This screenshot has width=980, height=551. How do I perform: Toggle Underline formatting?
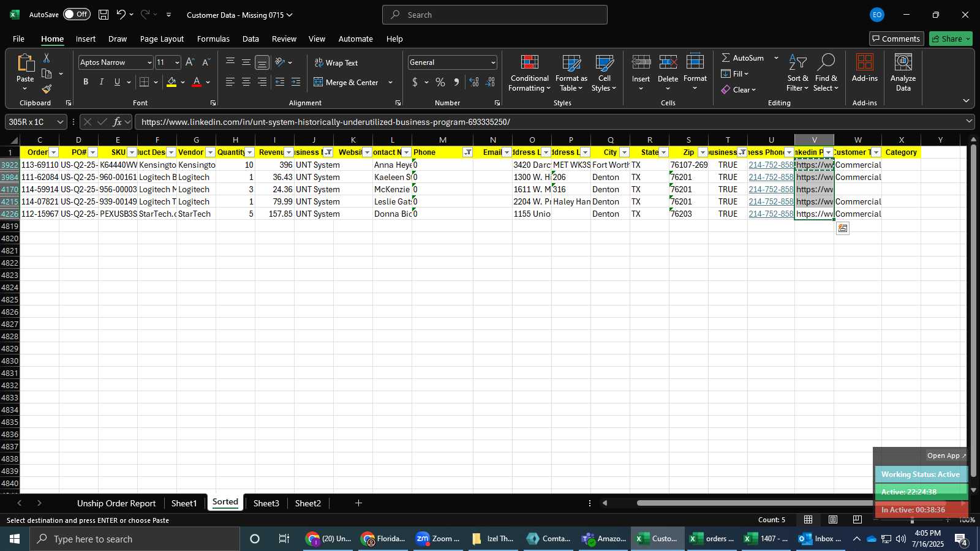click(117, 82)
